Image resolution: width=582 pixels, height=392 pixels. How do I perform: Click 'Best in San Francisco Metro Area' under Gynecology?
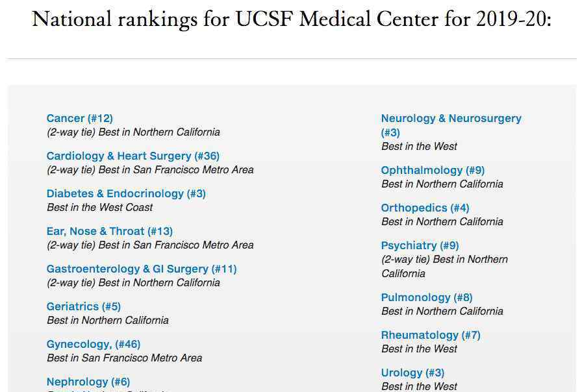click(124, 358)
